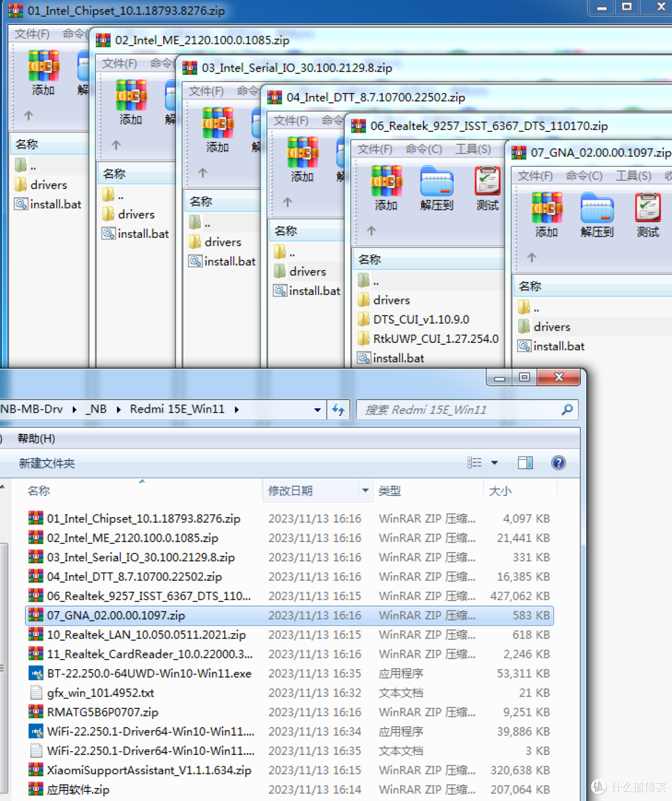The image size is (672, 801).
Task: Select drivers folder in 07_GNA window
Action: 544,327
